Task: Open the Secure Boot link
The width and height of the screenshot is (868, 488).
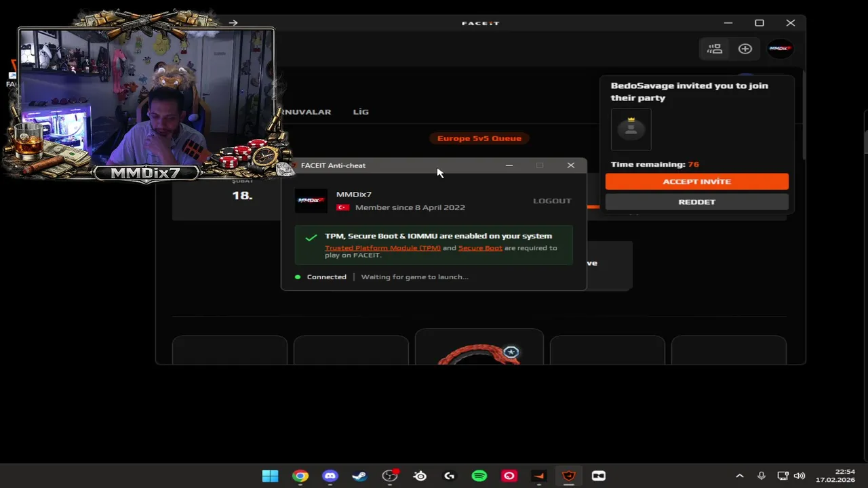Action: tap(480, 248)
